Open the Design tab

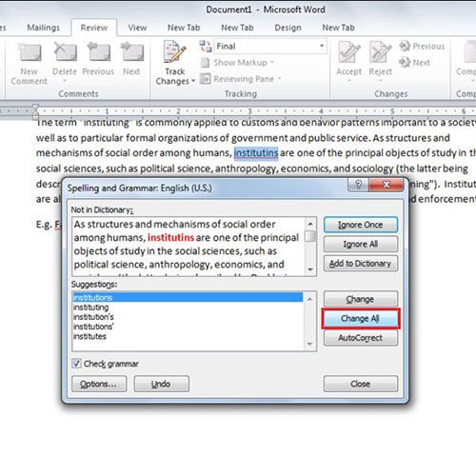(288, 28)
